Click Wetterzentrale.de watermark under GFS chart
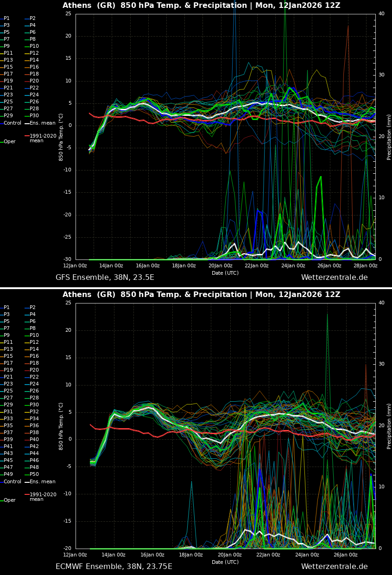Image resolution: width=392 pixels, height=575 pixels. [x=334, y=278]
